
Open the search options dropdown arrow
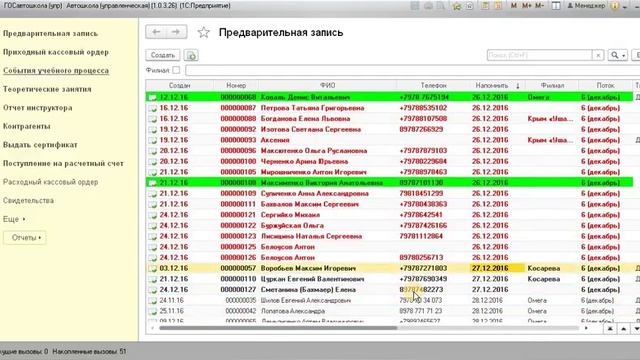[x=624, y=56]
